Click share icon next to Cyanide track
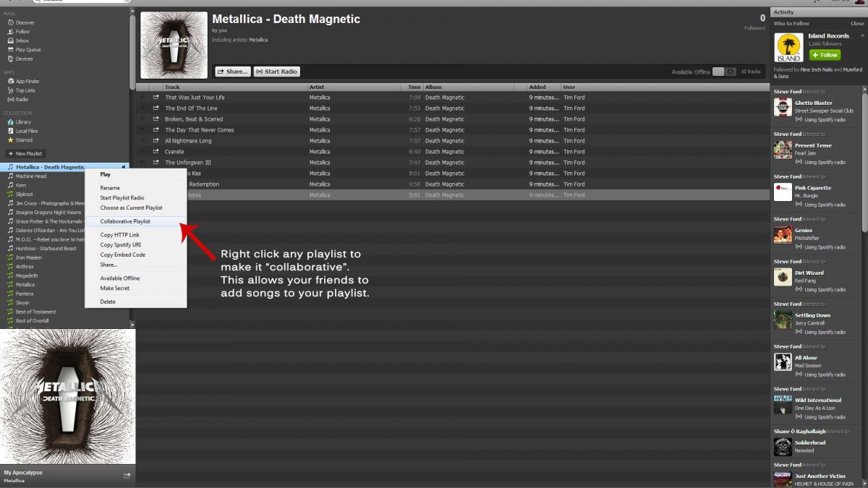Viewport: 868px width, 488px height. [156, 152]
